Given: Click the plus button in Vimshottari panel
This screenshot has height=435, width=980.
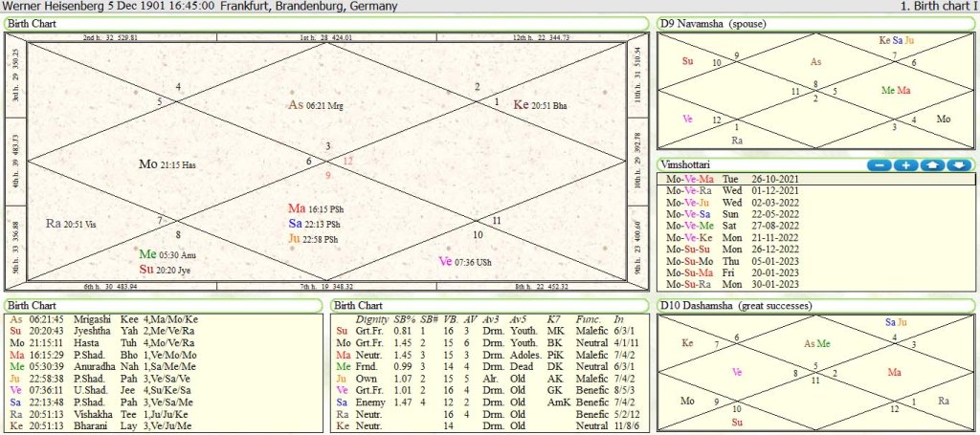Looking at the screenshot, I should click(x=905, y=165).
